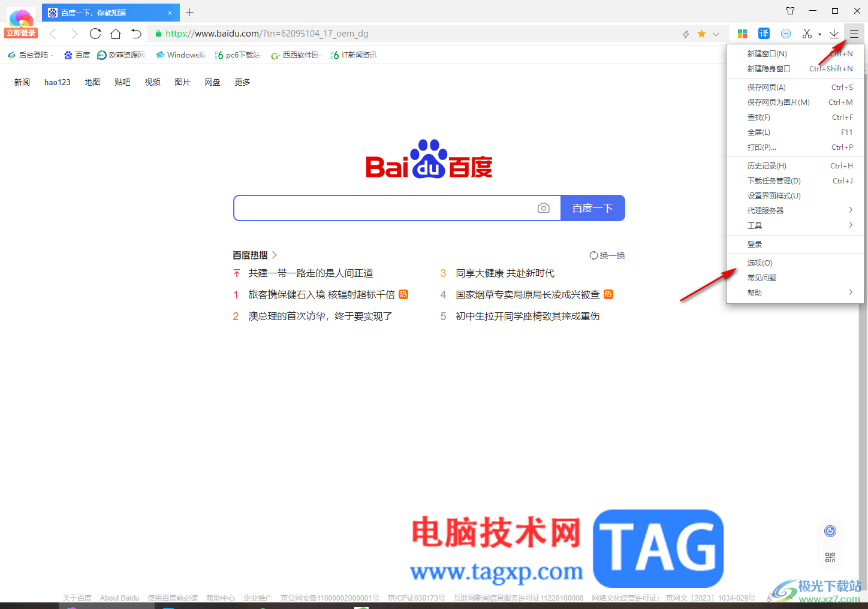Click the hamburger main menu button
The image size is (868, 609).
tap(854, 34)
